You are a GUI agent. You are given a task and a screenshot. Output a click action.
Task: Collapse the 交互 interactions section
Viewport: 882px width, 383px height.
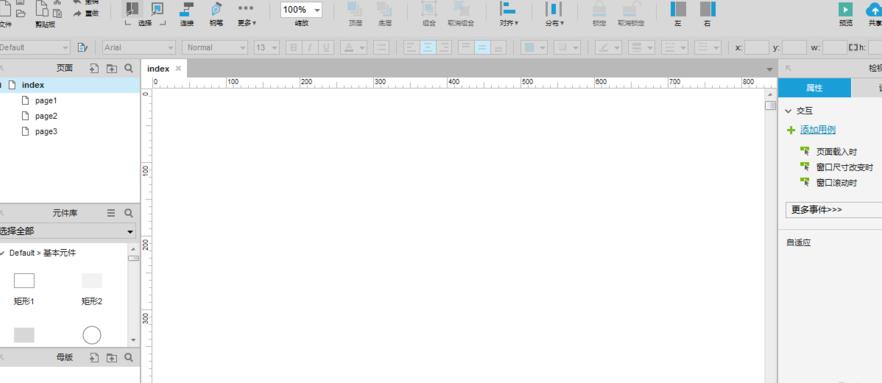[x=788, y=111]
